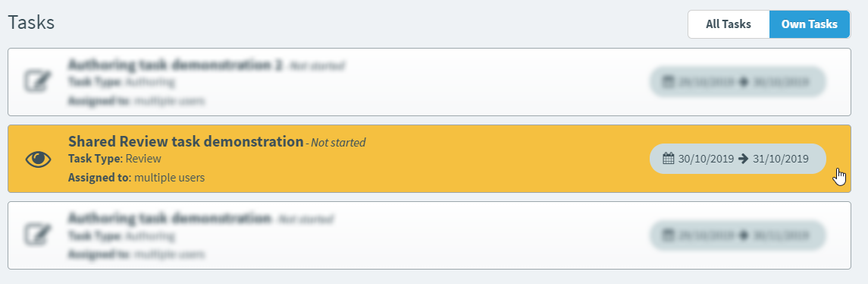Click Task Type: Review label
This screenshot has height=284, width=868.
[114, 159]
